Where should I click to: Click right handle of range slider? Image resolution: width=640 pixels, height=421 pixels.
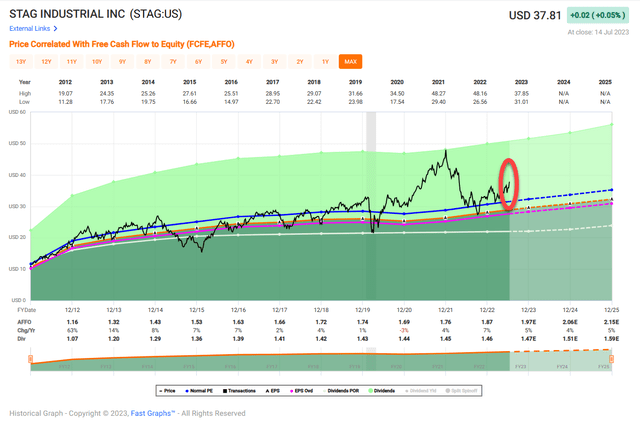point(611,359)
